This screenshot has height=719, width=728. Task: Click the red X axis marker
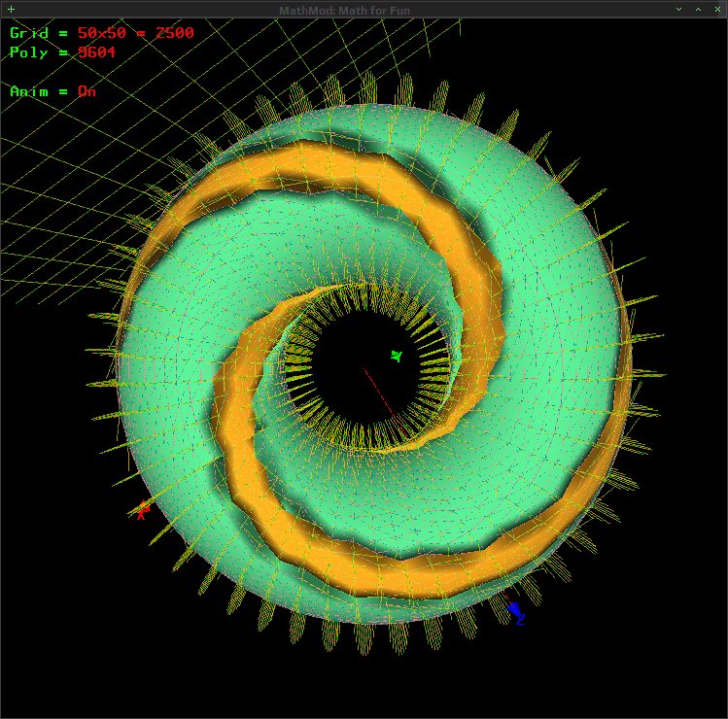(143, 510)
